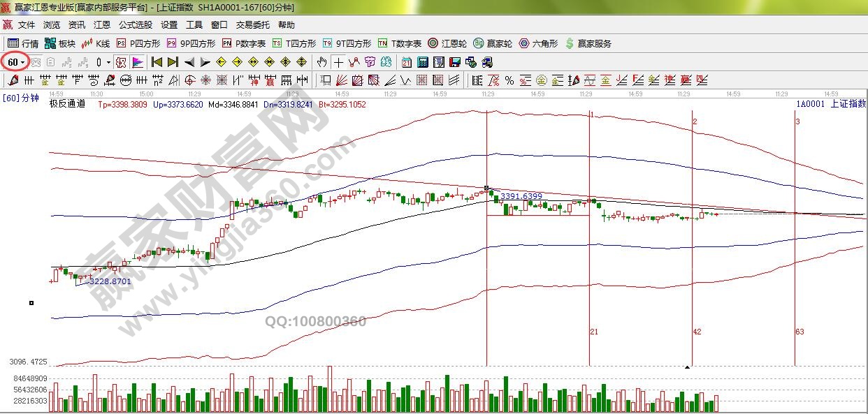Open the 公式选股 menu
Screen dimensions: 868x414
[135, 25]
